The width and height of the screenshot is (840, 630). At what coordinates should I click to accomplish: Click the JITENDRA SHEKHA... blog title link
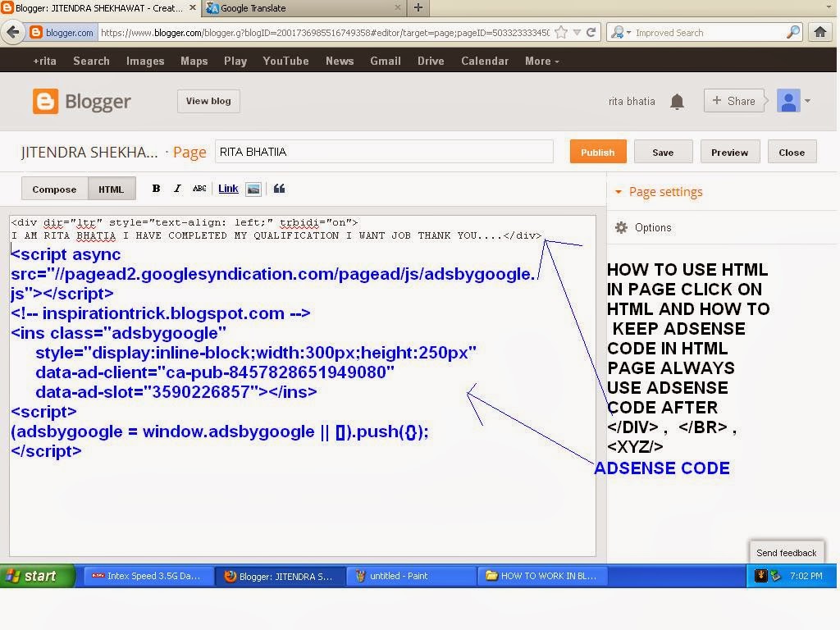point(89,152)
